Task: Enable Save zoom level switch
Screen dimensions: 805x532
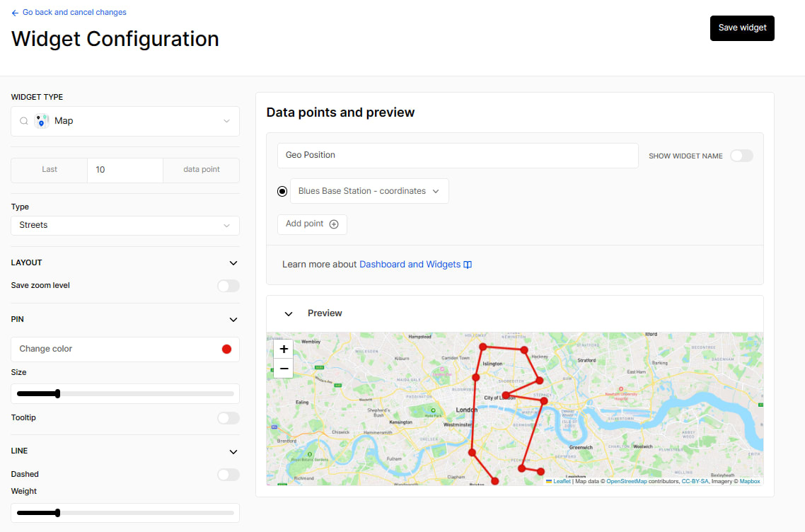Action: [x=228, y=286]
